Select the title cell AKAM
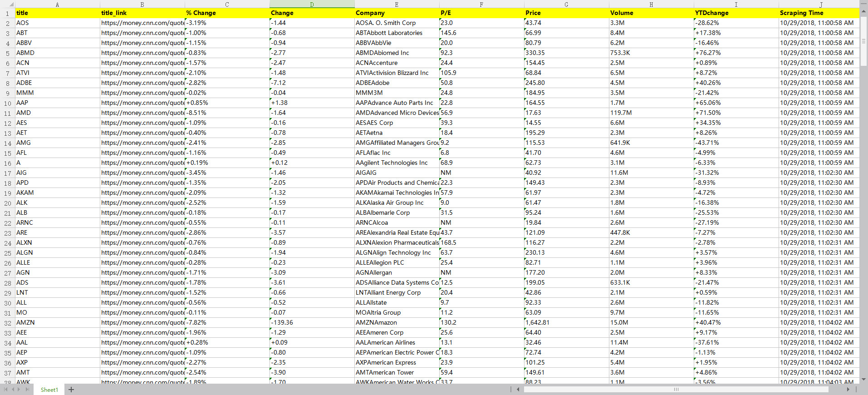 click(x=57, y=193)
